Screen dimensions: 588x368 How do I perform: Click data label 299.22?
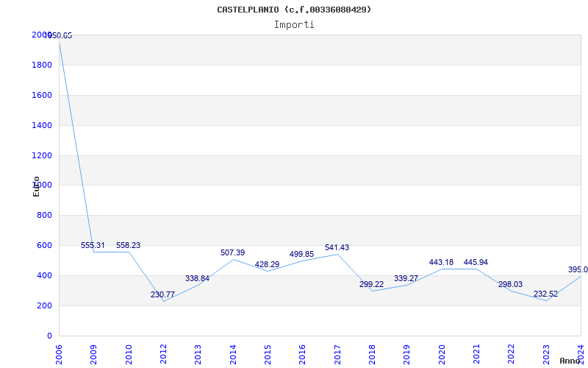click(x=372, y=284)
